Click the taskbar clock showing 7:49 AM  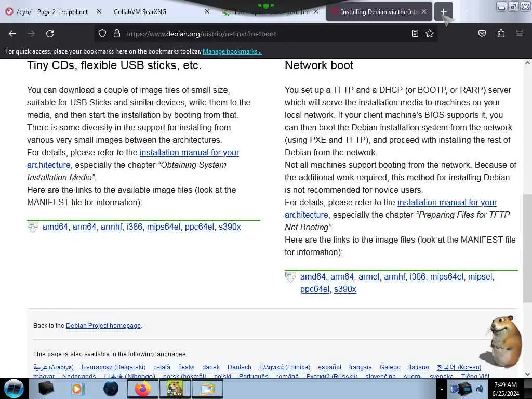click(506, 389)
